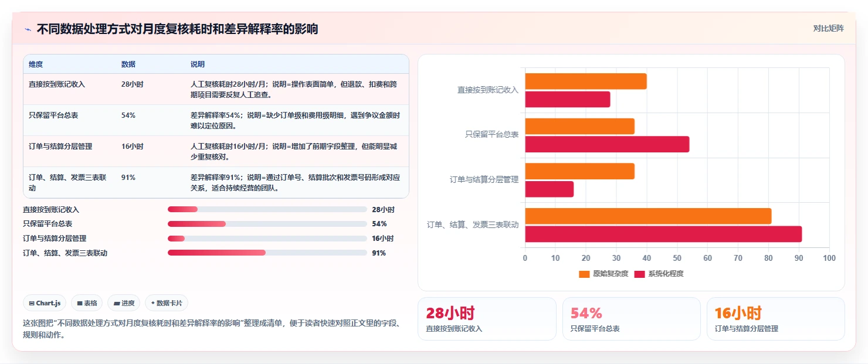Click red chart bar for 订单与结算分层管理
This screenshot has height=364, width=868.
550,189
